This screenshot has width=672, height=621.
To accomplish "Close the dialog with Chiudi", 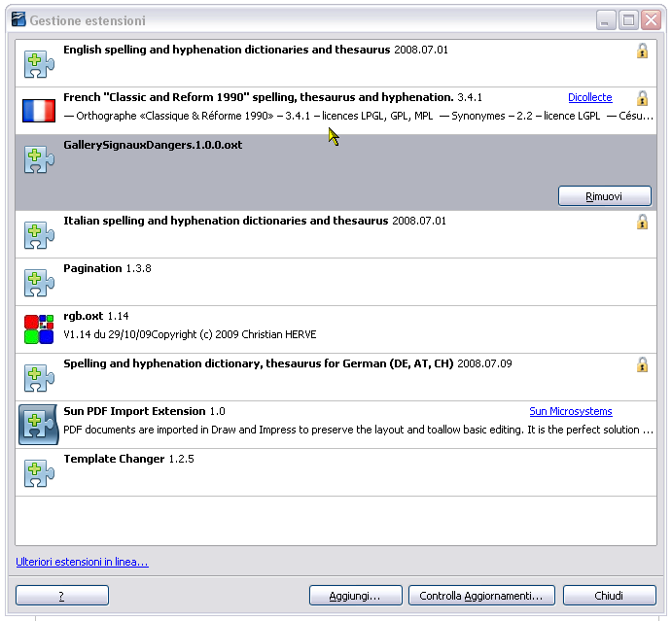I will pos(610,596).
